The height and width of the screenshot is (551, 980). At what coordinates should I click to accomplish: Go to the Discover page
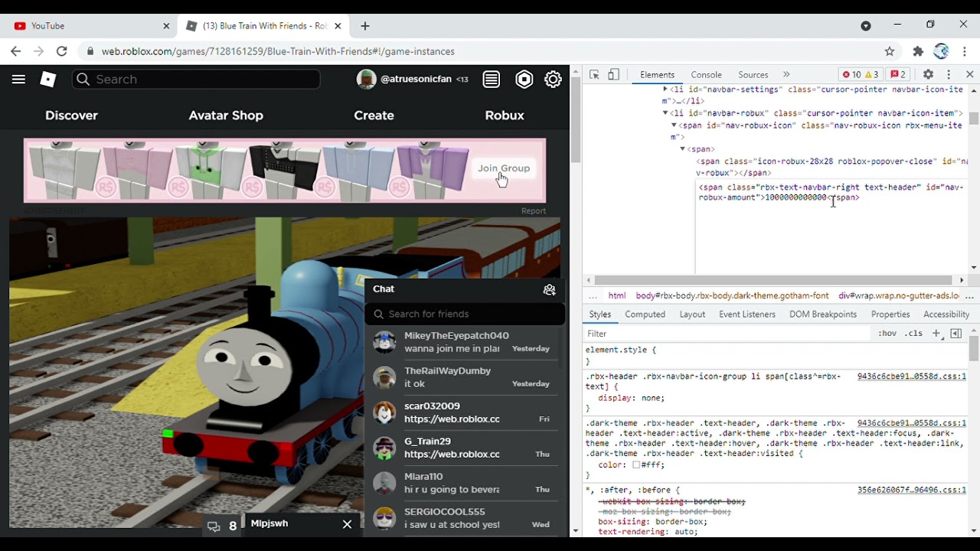(71, 116)
